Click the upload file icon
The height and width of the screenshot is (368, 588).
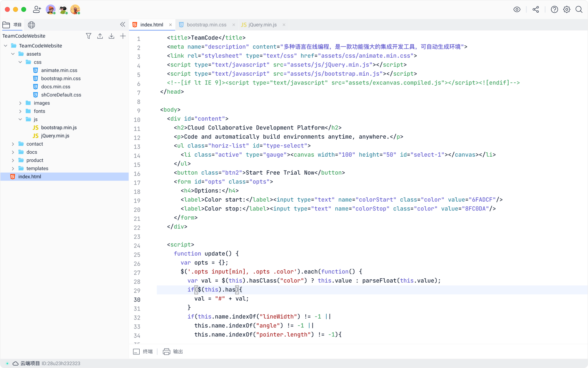click(100, 36)
